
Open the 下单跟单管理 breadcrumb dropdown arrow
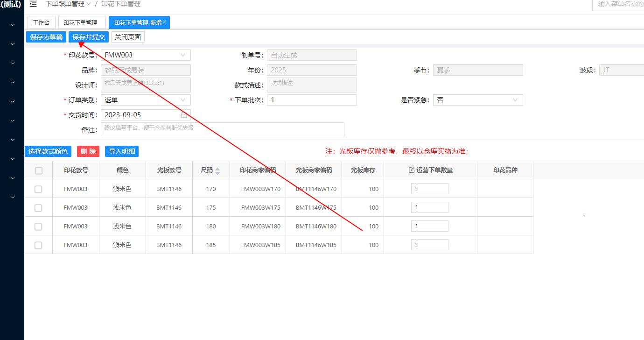[89, 4]
